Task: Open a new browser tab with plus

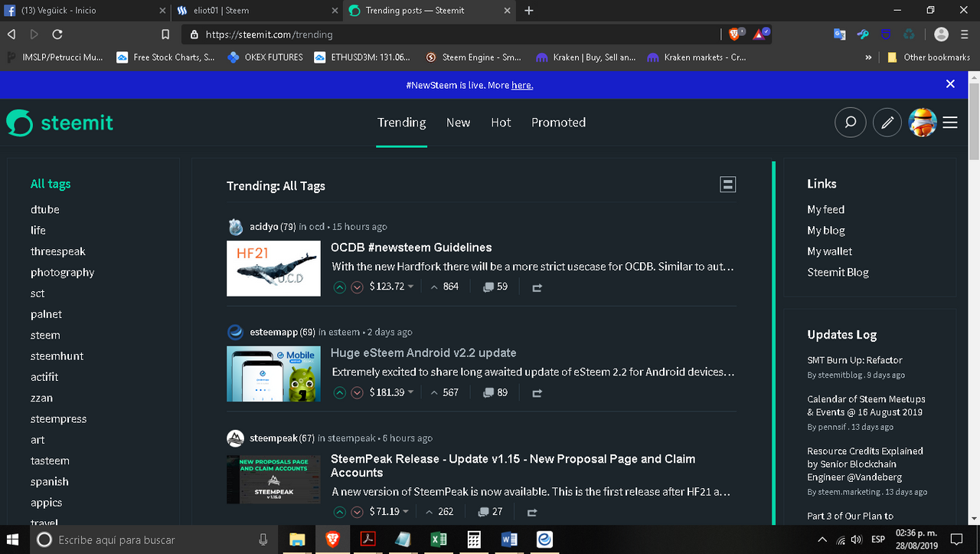Action: coord(529,11)
